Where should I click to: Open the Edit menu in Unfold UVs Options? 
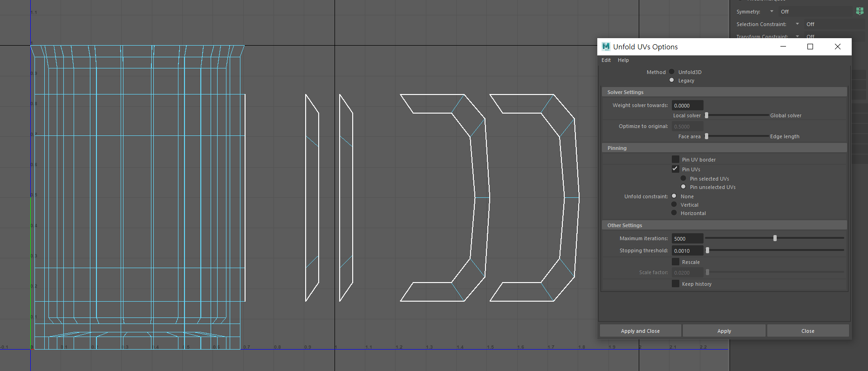click(606, 60)
